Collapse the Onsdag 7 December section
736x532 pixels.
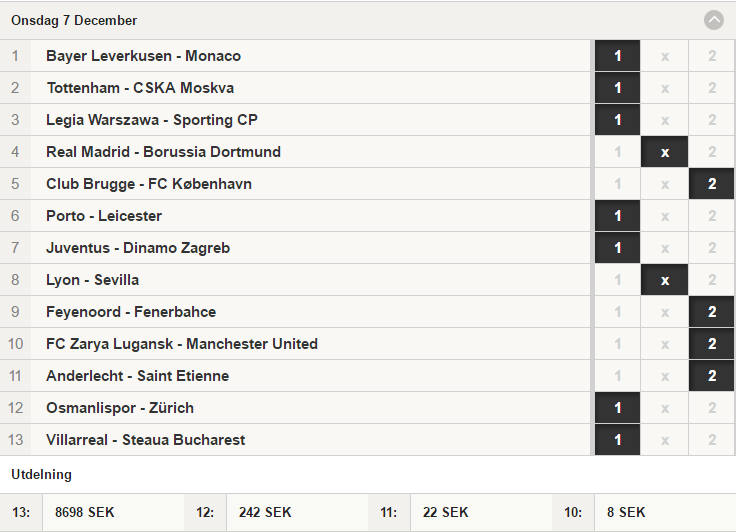[713, 20]
